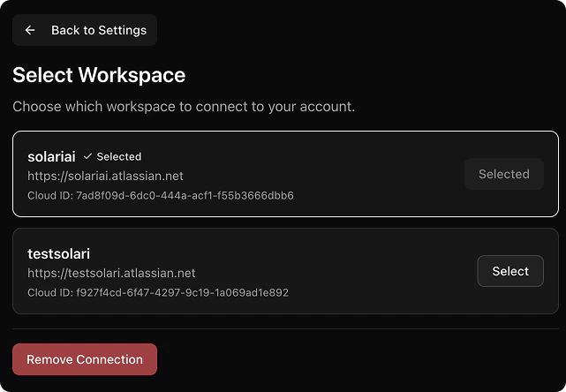Remove Connection with the red button
The width and height of the screenshot is (566, 392).
point(85,359)
